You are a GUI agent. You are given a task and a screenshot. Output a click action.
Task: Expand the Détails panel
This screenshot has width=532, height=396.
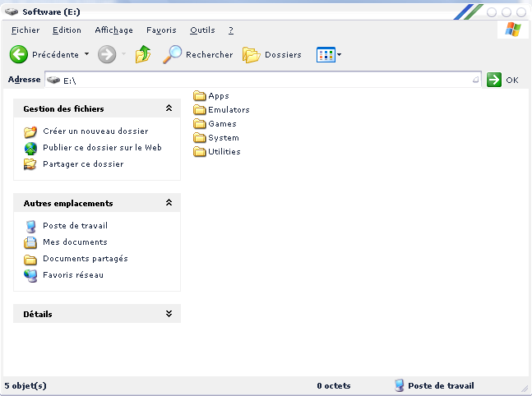coord(169,314)
